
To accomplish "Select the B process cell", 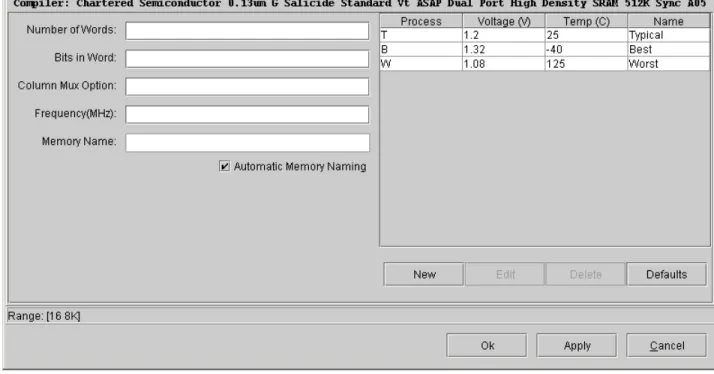I will point(421,49).
